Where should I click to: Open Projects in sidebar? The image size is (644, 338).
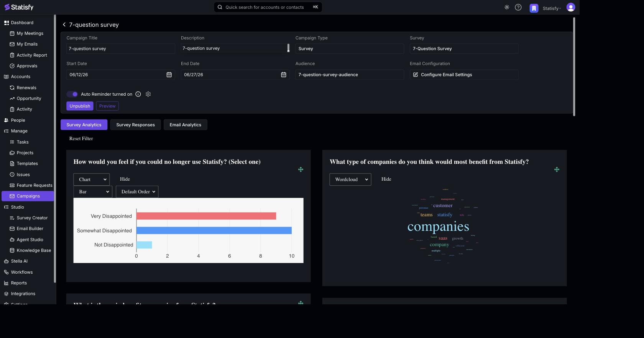coord(25,153)
